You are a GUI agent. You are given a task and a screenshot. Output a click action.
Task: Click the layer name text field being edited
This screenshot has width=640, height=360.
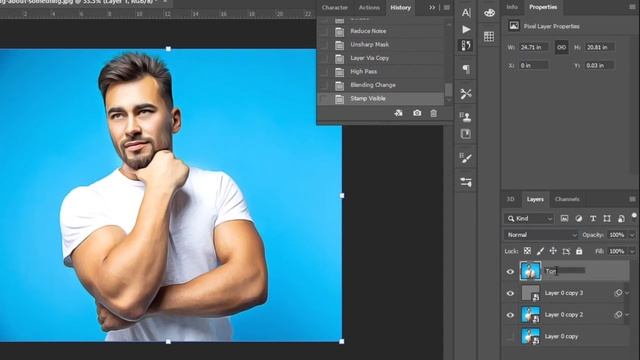pyautogui.click(x=565, y=271)
